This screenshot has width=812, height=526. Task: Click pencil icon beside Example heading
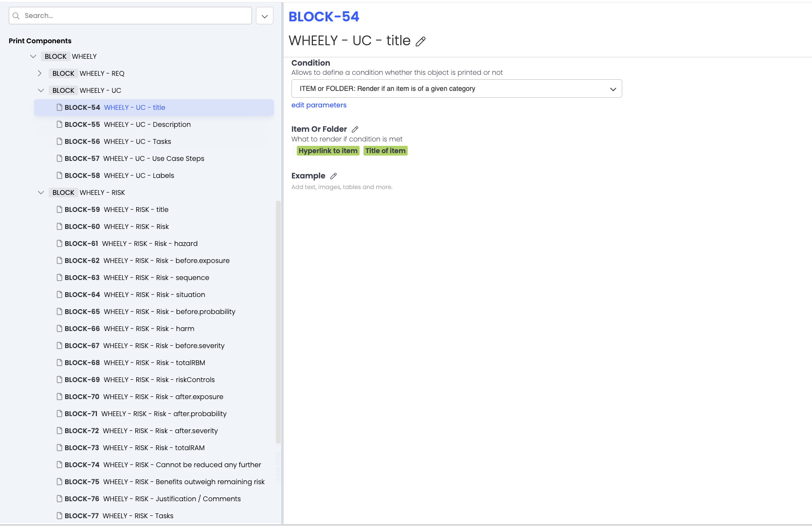(x=333, y=176)
